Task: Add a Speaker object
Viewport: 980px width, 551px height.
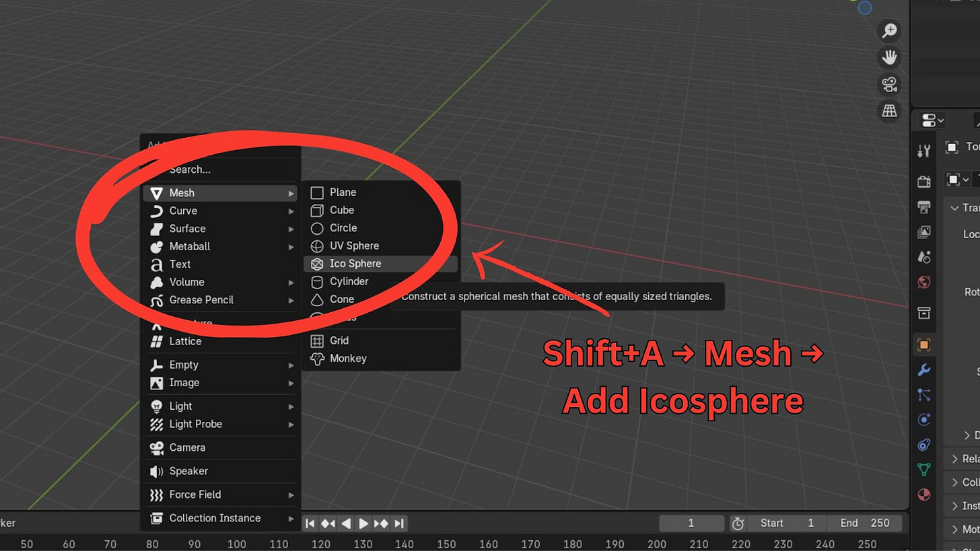Action: point(220,471)
